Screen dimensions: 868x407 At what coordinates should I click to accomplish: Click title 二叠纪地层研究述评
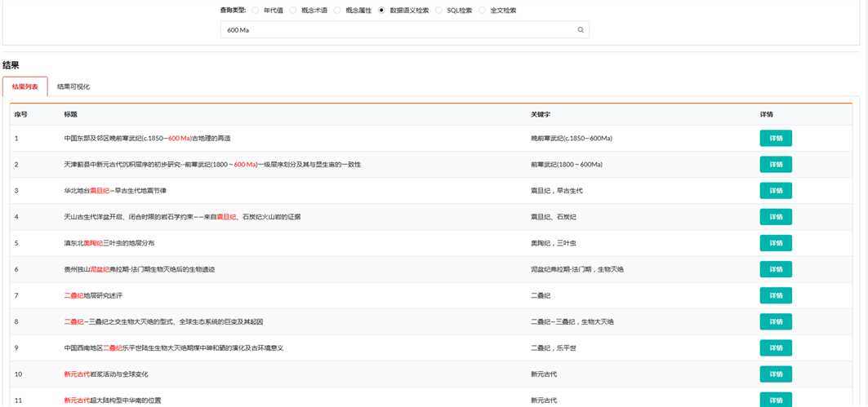[93, 295]
